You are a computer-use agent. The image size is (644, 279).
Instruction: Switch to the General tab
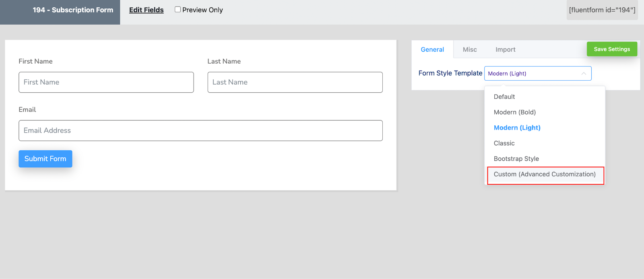tap(432, 50)
